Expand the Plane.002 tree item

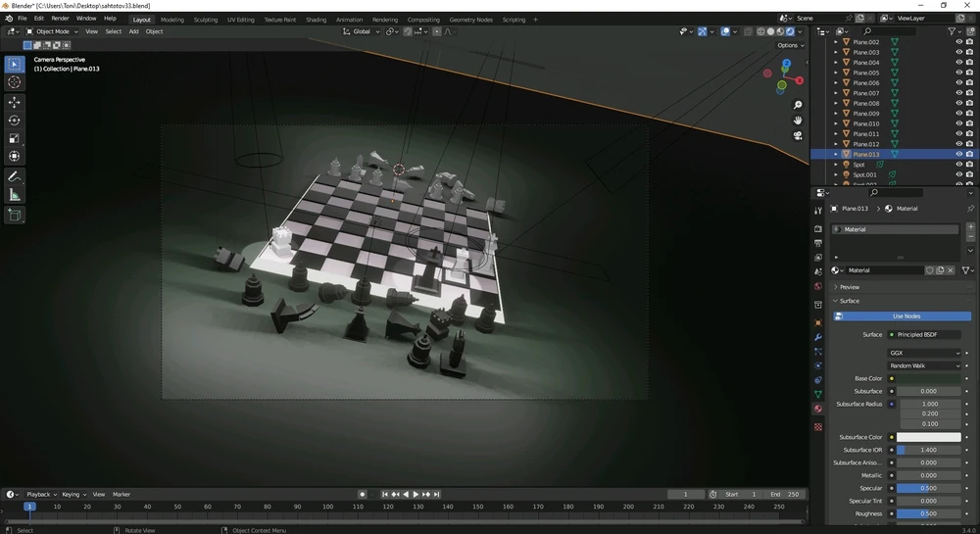[836, 42]
